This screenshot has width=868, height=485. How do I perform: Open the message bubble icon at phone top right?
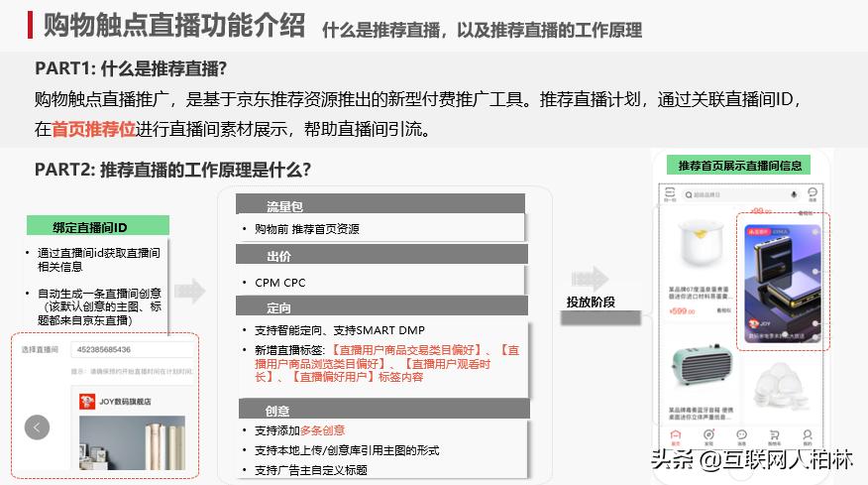click(x=813, y=193)
